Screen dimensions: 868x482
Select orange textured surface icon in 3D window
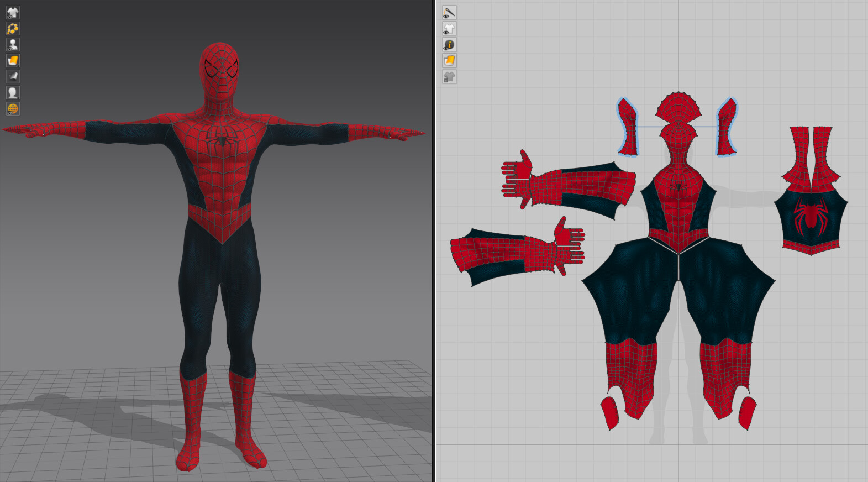coord(13,60)
